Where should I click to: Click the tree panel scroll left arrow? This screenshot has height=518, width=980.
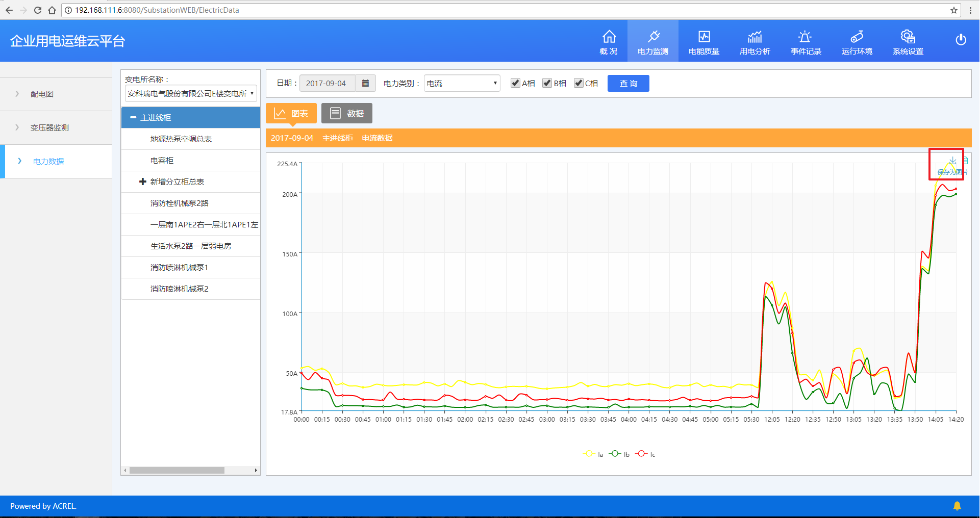[125, 470]
